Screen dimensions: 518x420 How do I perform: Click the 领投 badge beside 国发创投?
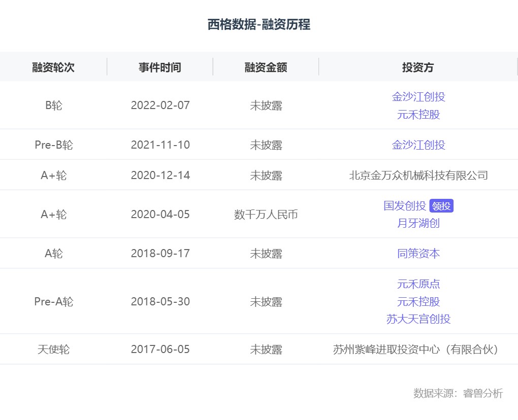pyautogui.click(x=441, y=206)
